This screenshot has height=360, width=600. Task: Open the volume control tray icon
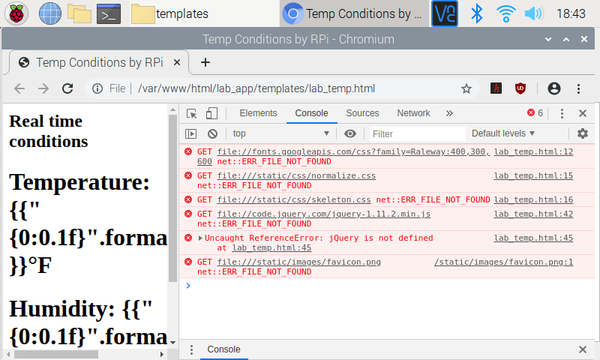point(534,14)
